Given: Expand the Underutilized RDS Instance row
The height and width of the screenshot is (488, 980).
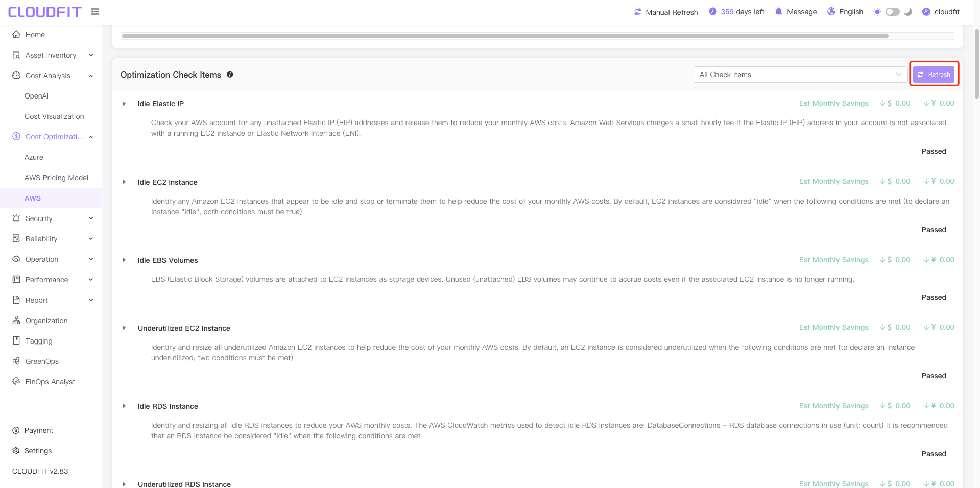Looking at the screenshot, I should click(x=124, y=484).
